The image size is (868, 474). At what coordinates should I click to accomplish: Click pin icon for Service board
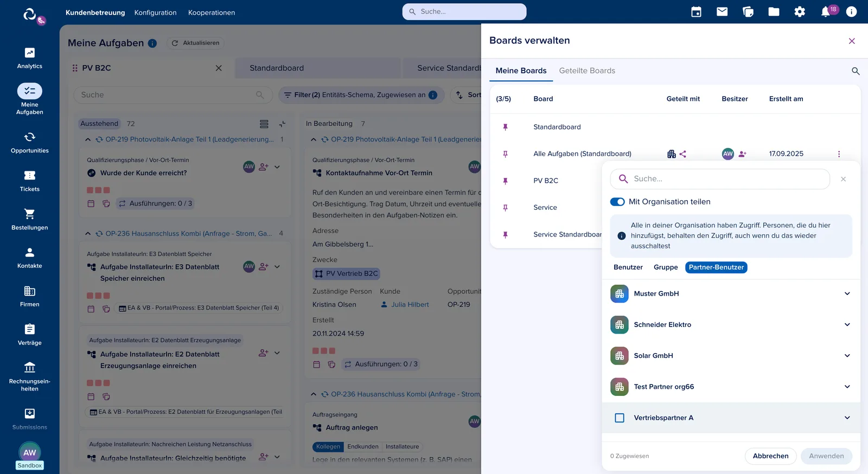[x=505, y=208]
